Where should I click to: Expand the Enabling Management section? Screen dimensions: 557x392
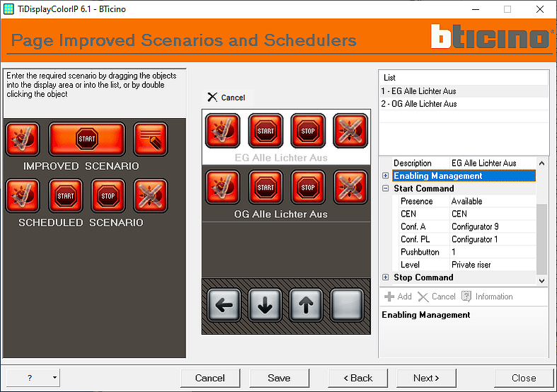[x=386, y=175]
